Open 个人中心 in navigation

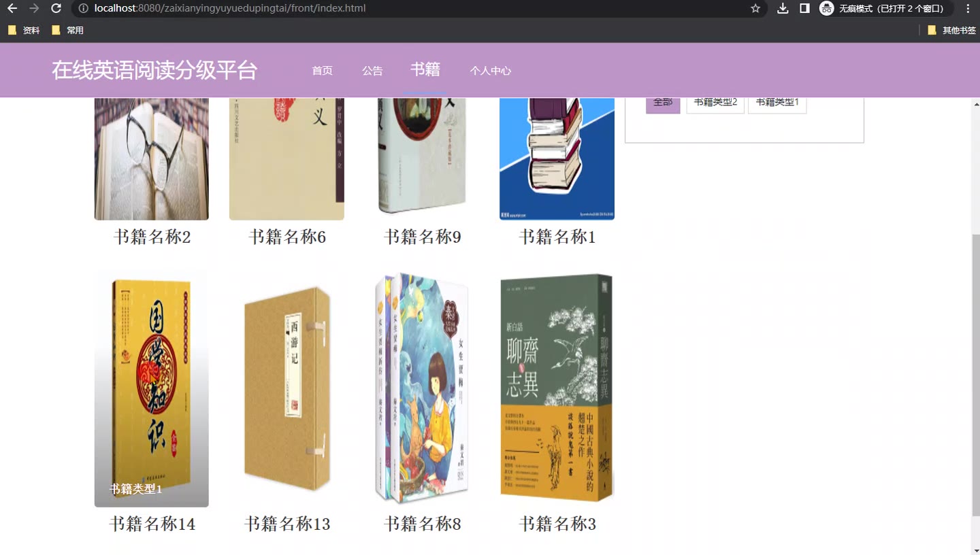point(490,71)
